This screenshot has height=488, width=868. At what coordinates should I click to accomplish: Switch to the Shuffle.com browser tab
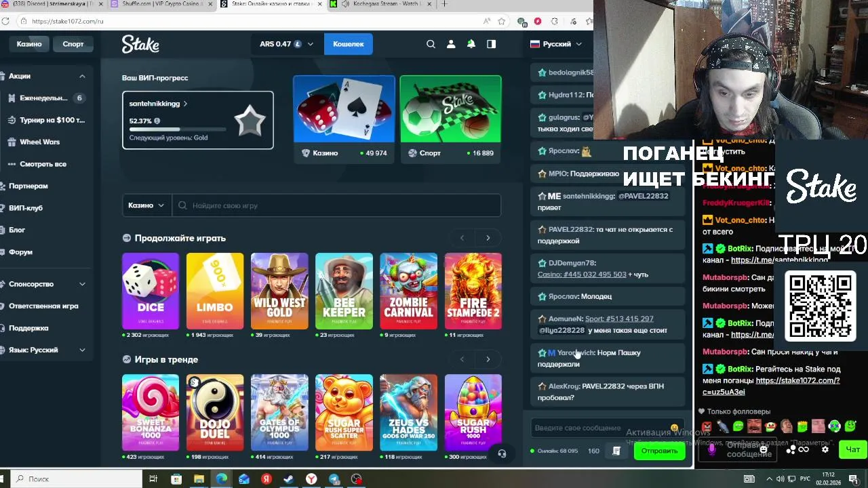[161, 4]
